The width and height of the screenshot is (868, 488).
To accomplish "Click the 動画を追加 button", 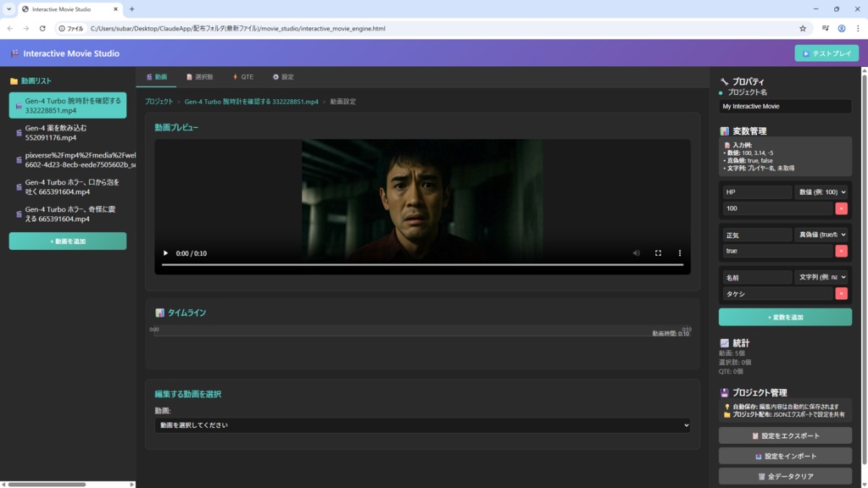I will pos(68,241).
